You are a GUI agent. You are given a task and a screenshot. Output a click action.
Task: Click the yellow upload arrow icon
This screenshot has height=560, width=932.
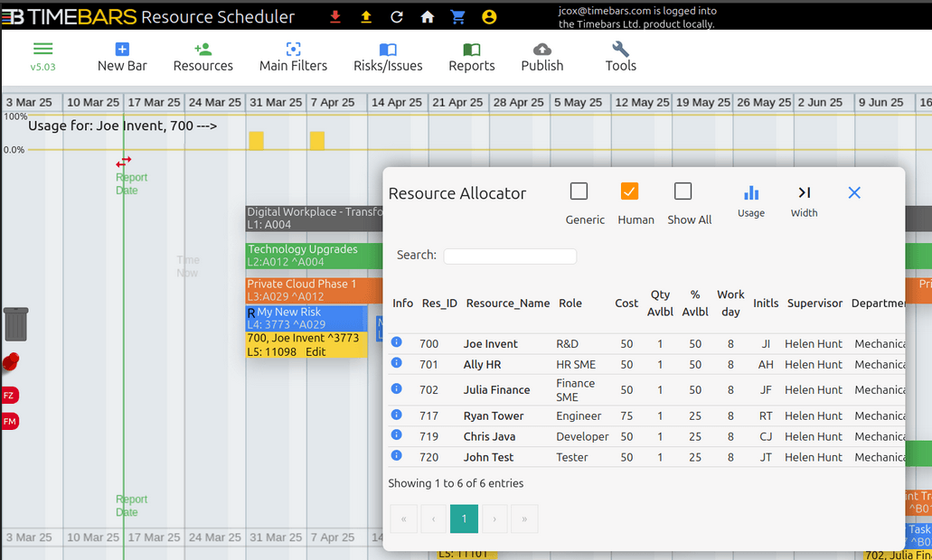366,16
